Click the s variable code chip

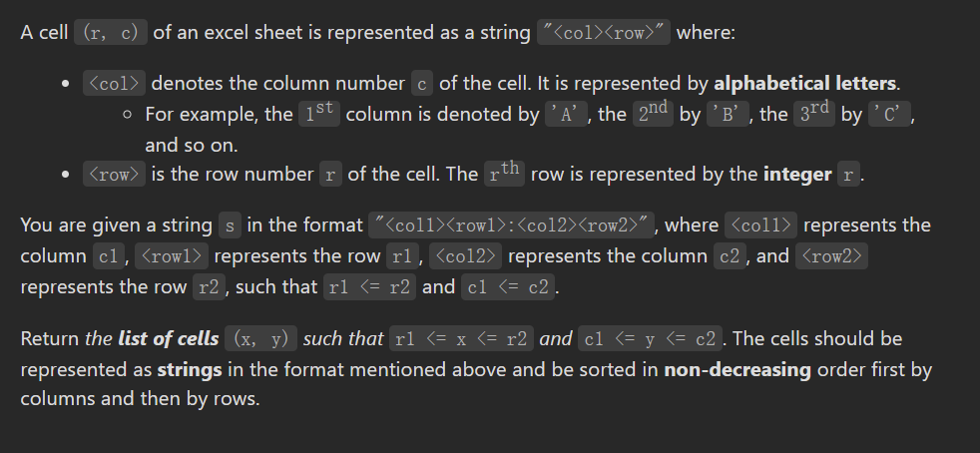230,226
